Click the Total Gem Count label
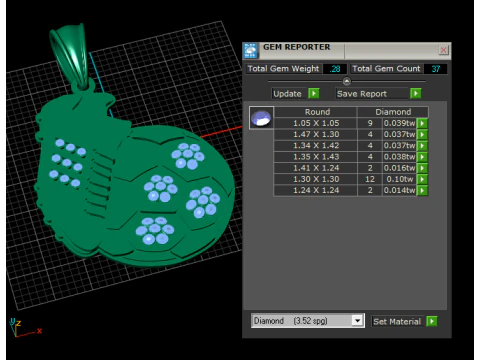The image size is (480, 360). pos(386,69)
